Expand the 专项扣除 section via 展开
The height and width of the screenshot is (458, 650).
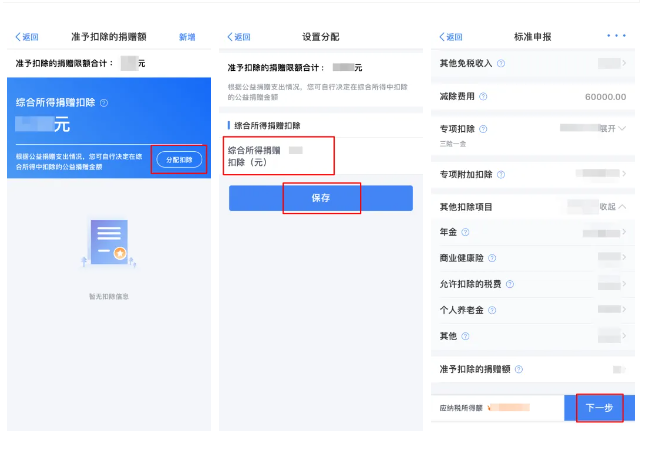(x=611, y=129)
